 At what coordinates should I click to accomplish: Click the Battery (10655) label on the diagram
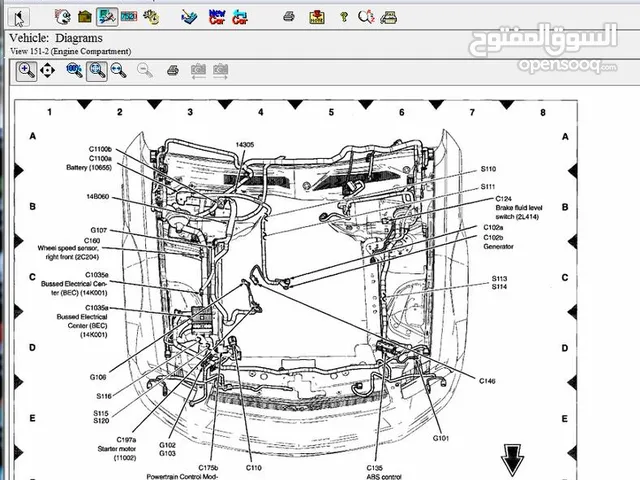point(90,167)
